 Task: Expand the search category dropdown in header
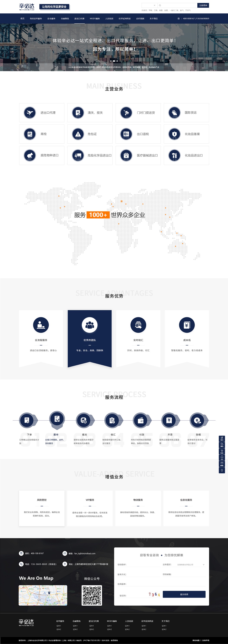(x=149, y=5)
